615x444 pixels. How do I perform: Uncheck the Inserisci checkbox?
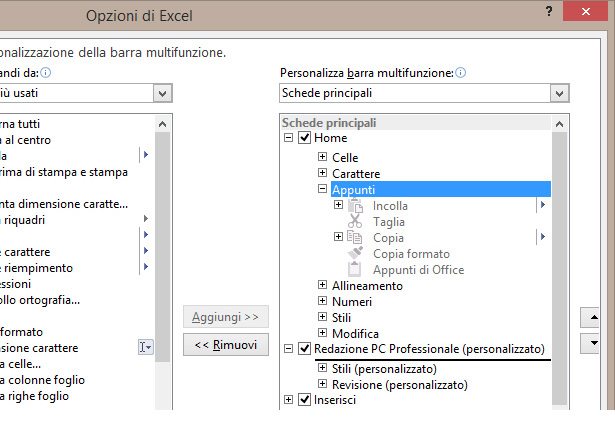[x=305, y=401]
